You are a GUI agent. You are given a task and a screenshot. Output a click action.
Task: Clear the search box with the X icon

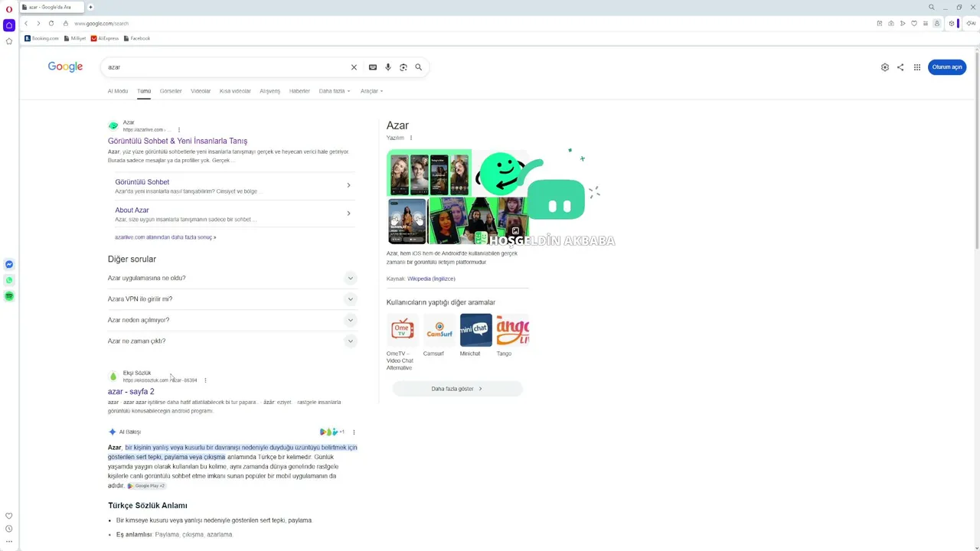pyautogui.click(x=354, y=67)
